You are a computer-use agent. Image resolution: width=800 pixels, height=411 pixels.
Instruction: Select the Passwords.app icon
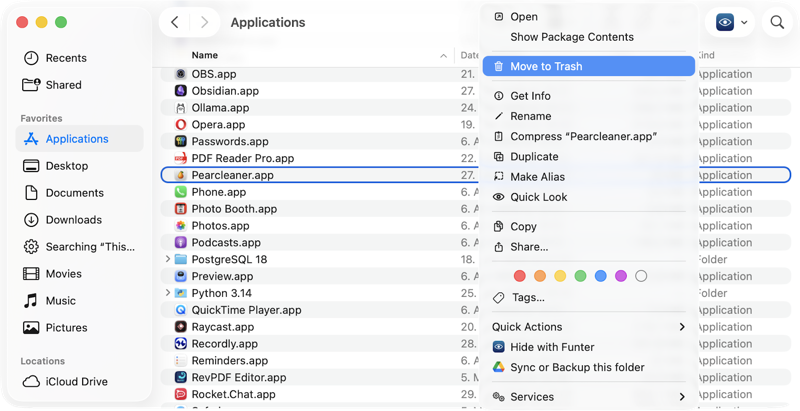coord(181,141)
